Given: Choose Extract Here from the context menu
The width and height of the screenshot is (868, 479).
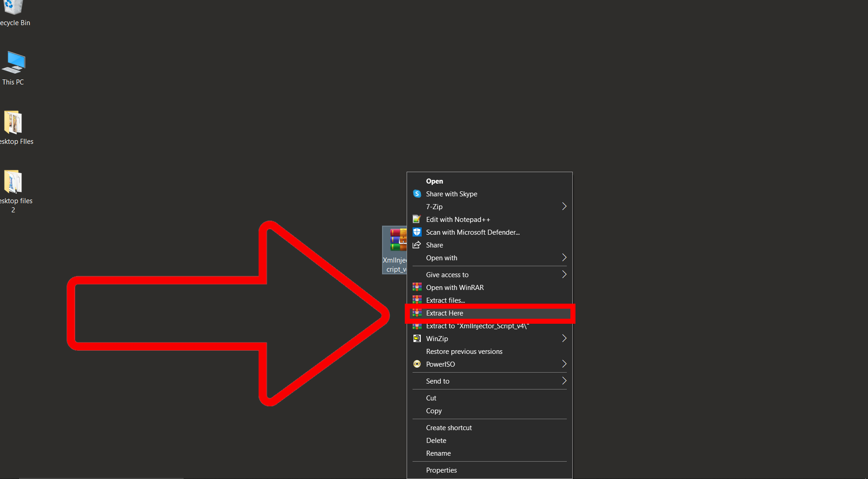Looking at the screenshot, I should pyautogui.click(x=444, y=313).
